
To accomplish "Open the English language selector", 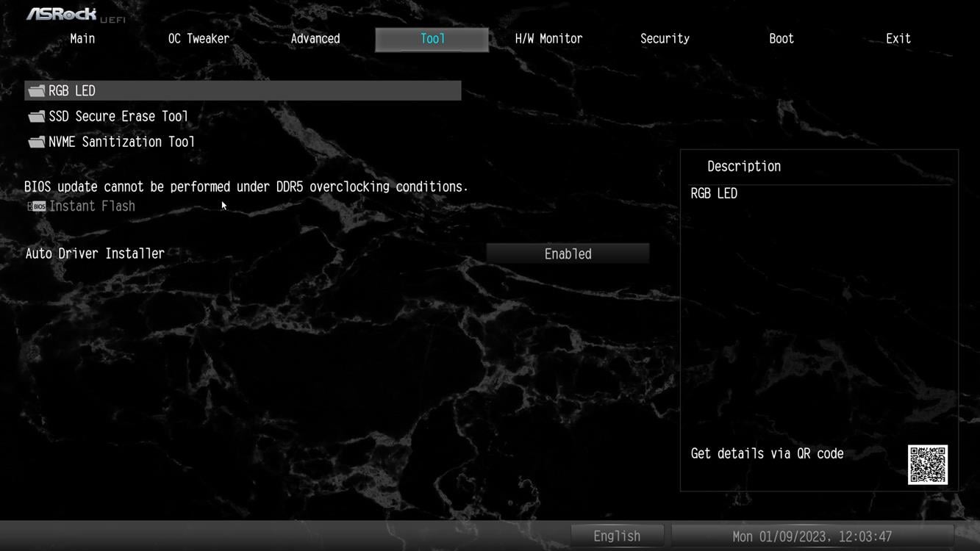I will click(617, 536).
